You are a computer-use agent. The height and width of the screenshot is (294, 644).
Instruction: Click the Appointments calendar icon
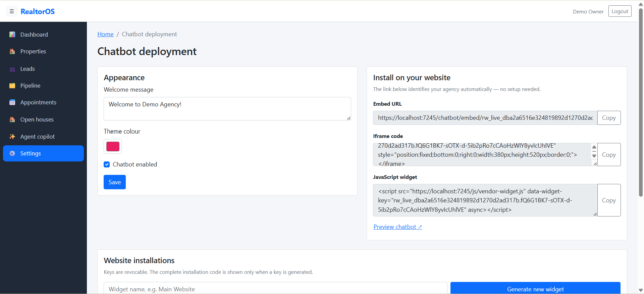[x=12, y=102]
